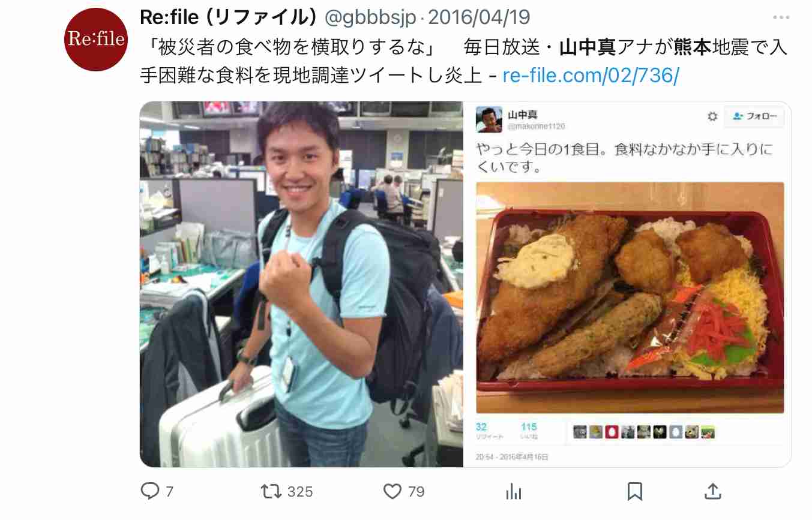View tweet analytics bar chart icon

click(x=513, y=492)
